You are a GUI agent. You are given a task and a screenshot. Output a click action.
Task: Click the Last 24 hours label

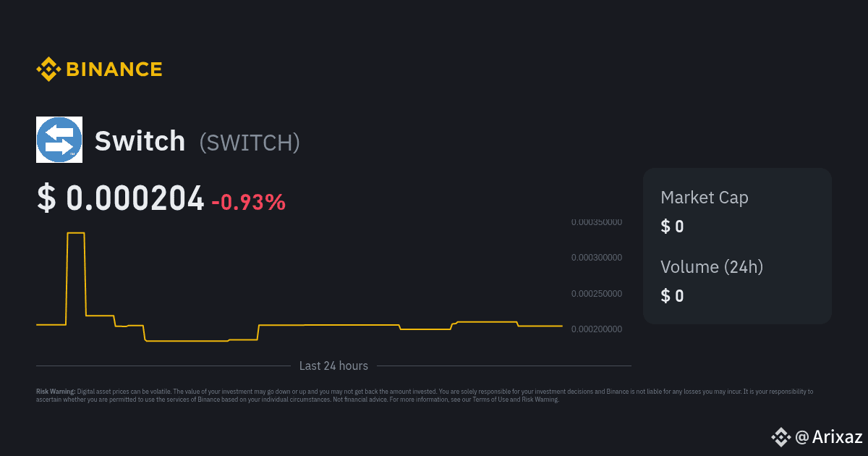(x=333, y=366)
